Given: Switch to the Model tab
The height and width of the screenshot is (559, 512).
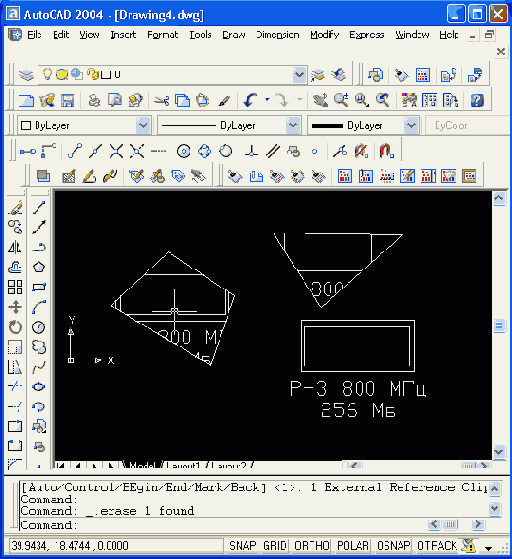Looking at the screenshot, I should [x=142, y=465].
